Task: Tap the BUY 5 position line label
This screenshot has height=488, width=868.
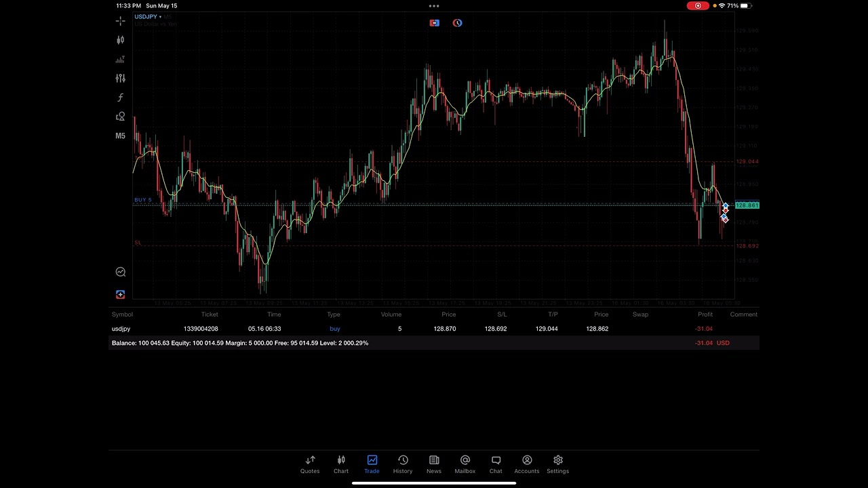Action: point(143,200)
